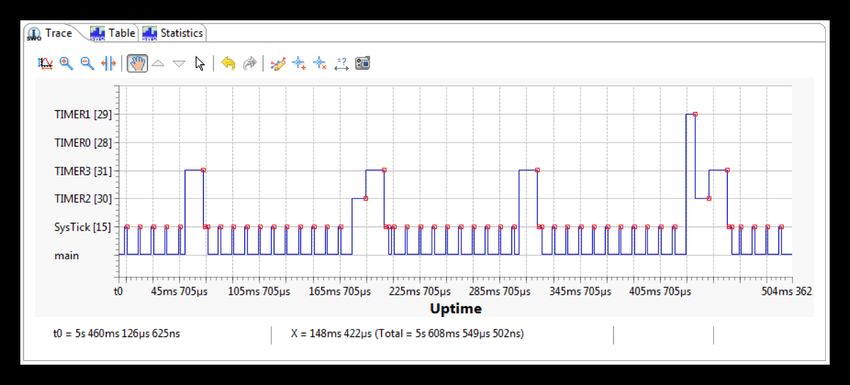Image resolution: width=850 pixels, height=385 pixels.
Task: Open the Table tab
Action: point(113,33)
